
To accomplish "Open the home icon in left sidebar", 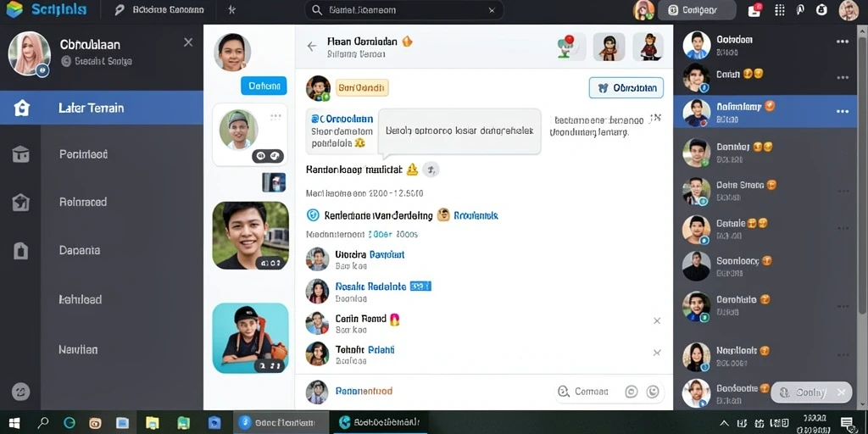I will point(21,108).
